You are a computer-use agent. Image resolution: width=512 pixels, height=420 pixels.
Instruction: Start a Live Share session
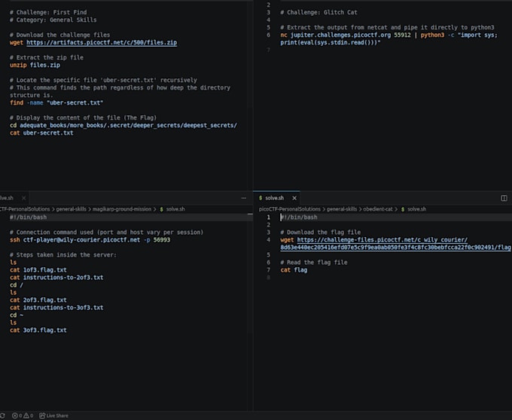[53, 415]
